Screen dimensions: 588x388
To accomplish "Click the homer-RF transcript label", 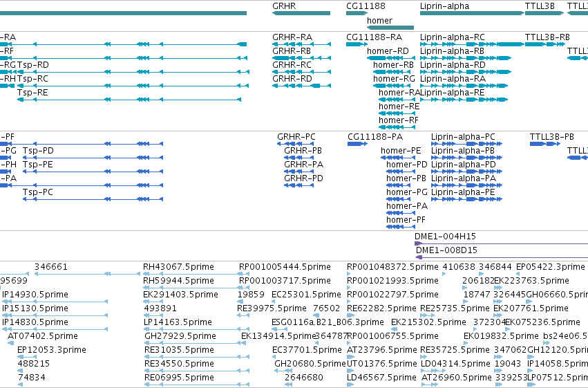I will tap(398, 120).
